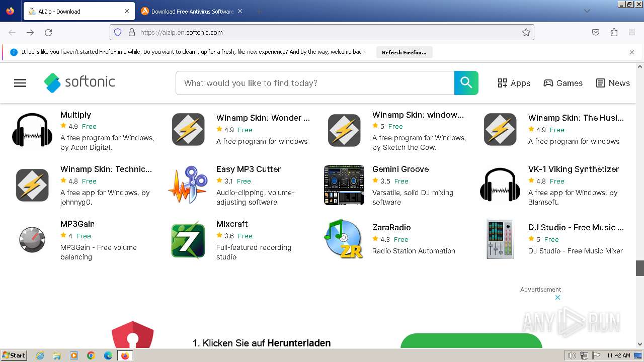644x362 pixels.
Task: Click the browser URL address bar
Action: [x=322, y=32]
